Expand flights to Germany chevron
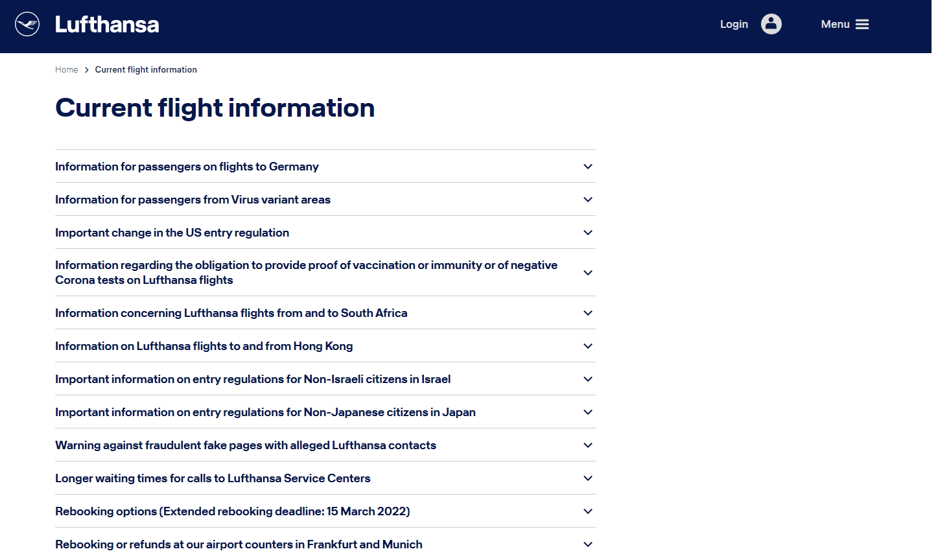 pos(588,167)
